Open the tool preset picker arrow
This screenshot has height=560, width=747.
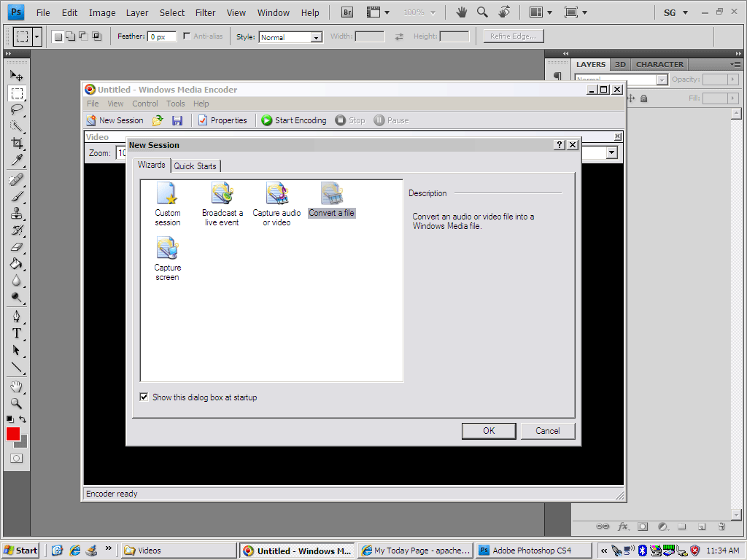(37, 36)
